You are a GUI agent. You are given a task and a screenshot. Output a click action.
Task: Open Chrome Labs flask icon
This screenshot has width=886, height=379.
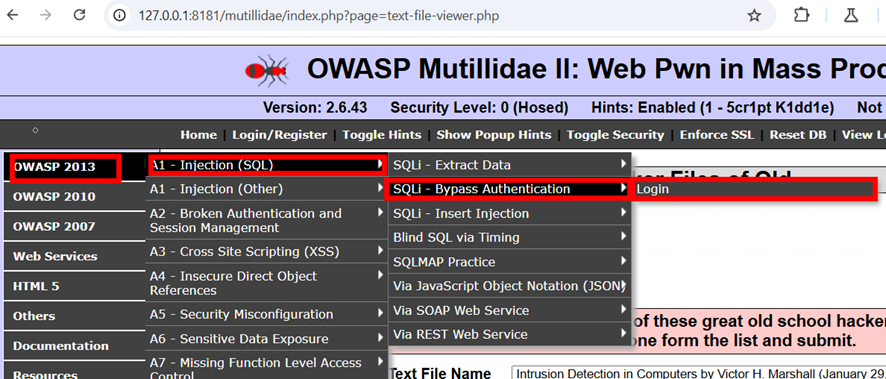tap(851, 15)
